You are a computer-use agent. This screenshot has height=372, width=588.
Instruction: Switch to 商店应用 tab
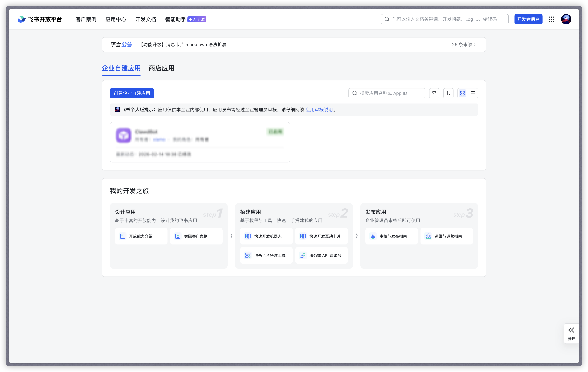pos(161,68)
